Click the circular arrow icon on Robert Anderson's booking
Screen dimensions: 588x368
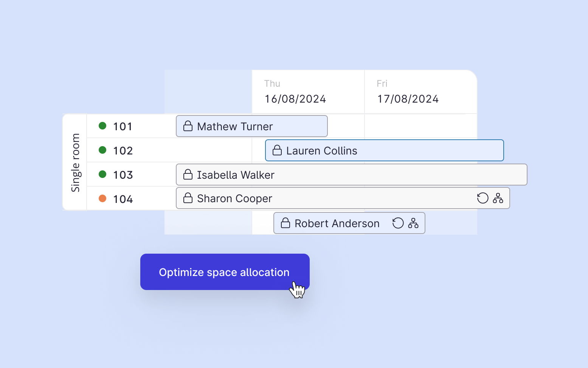tap(398, 223)
